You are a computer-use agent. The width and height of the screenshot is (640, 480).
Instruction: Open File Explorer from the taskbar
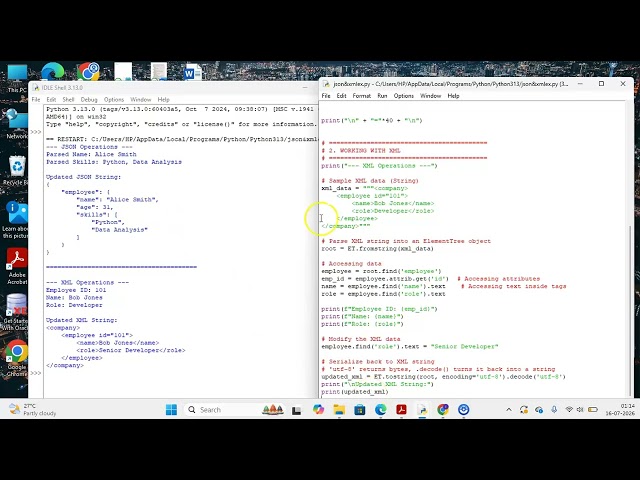(x=339, y=409)
